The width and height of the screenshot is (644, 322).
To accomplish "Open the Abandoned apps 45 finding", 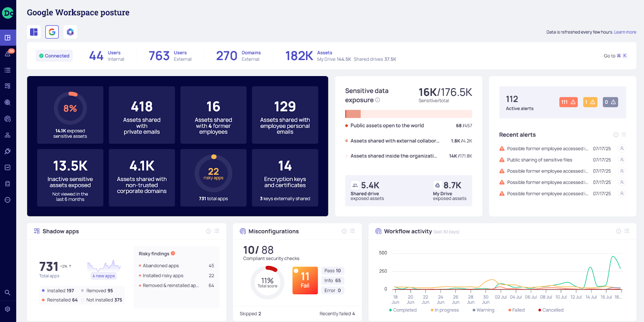I will pyautogui.click(x=176, y=266).
